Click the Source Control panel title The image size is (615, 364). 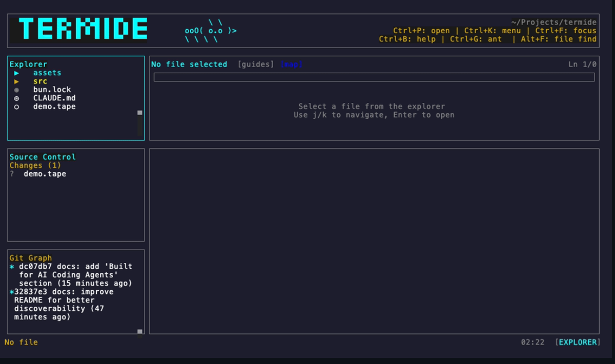click(x=43, y=157)
